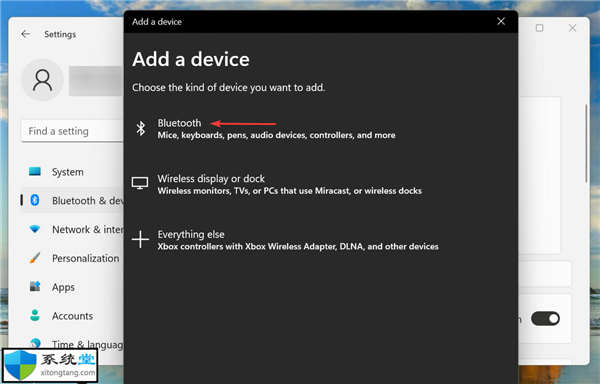Click the Find a setting search box
This screenshot has width=600, height=384.
72,131
